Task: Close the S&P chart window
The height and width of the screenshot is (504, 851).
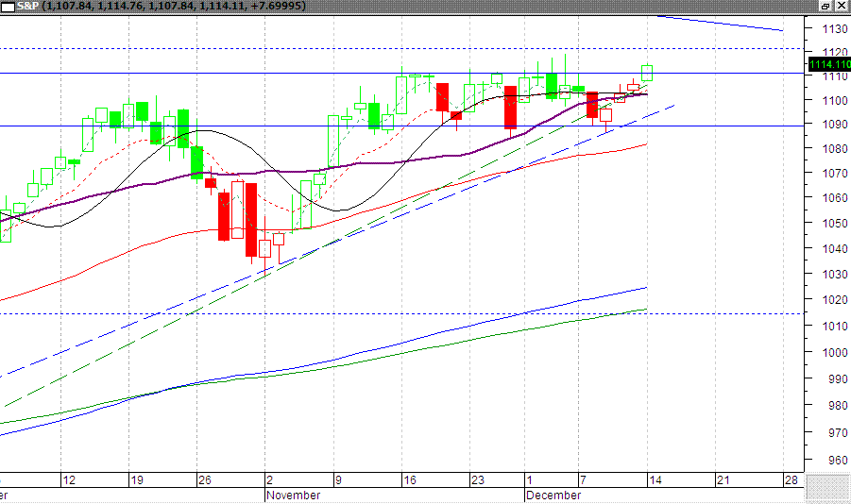Action: click(842, 6)
